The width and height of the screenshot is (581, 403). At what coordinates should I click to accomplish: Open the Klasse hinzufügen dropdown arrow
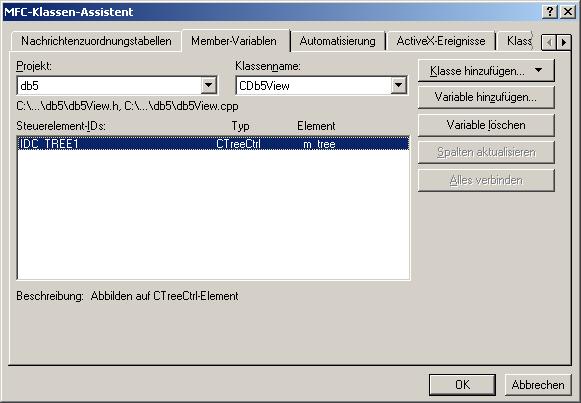(x=538, y=70)
